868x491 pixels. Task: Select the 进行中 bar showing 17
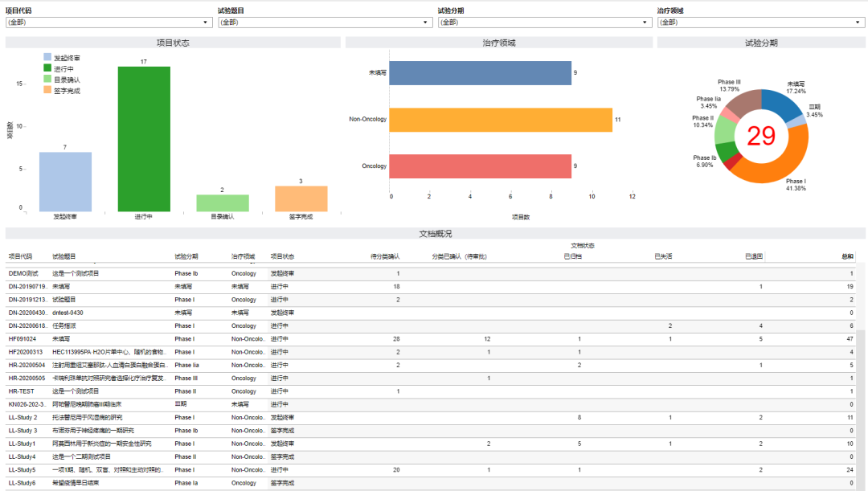[x=144, y=139]
